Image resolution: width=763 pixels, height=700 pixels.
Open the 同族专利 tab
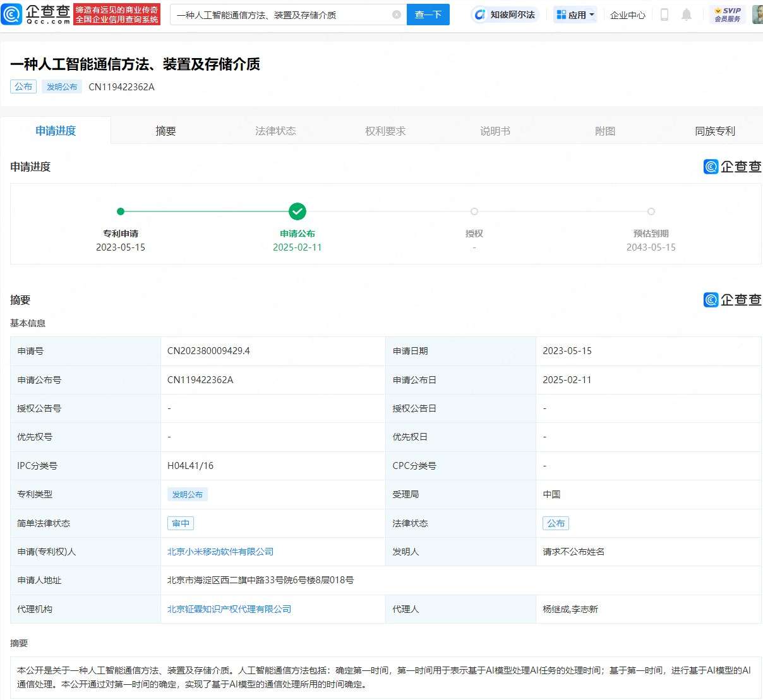tap(714, 131)
